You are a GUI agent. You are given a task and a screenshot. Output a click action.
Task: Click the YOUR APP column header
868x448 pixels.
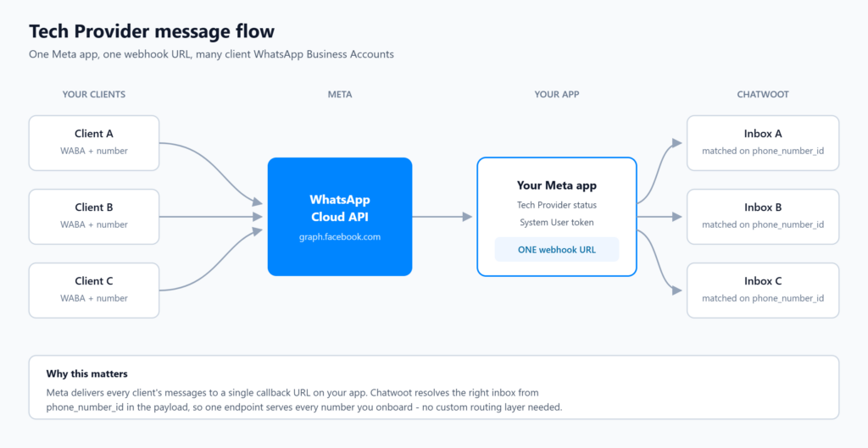coord(557,94)
